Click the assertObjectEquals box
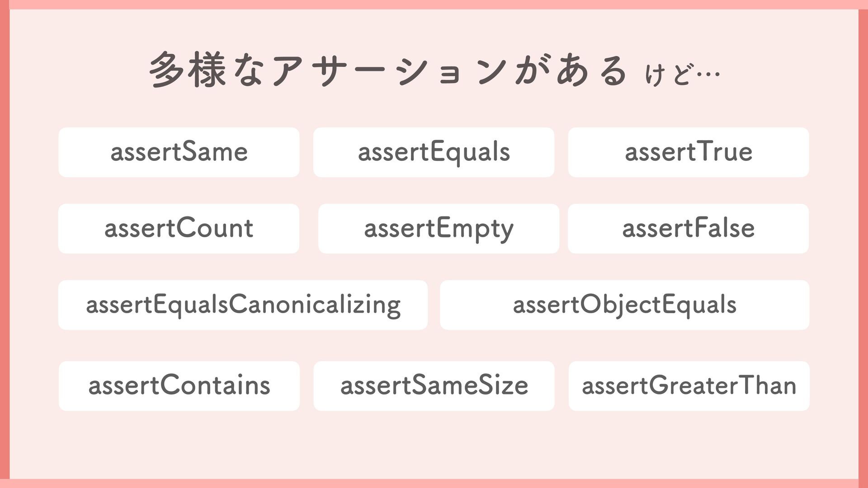 pyautogui.click(x=625, y=305)
